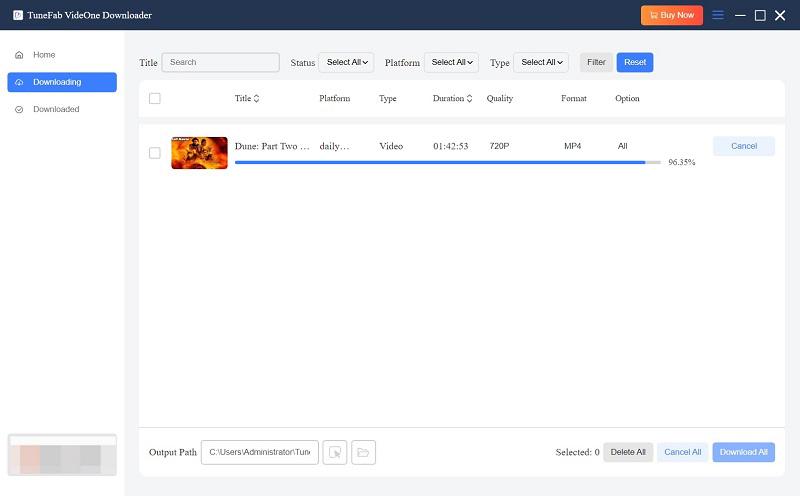Click the Output Path text field
This screenshot has height=496, width=800.
point(260,452)
